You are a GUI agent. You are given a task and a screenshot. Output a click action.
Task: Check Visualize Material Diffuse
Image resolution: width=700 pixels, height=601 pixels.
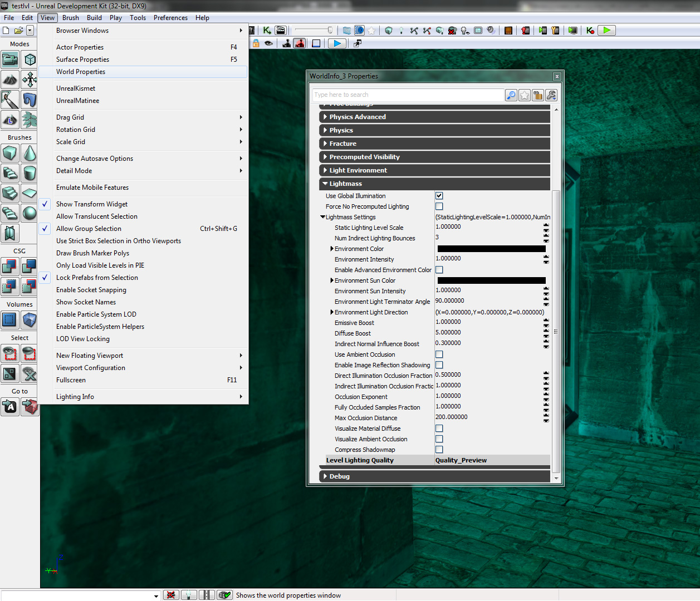click(439, 428)
